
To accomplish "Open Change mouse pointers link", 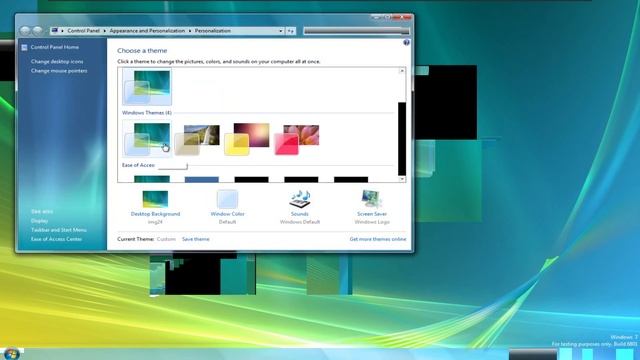I will click(59, 71).
